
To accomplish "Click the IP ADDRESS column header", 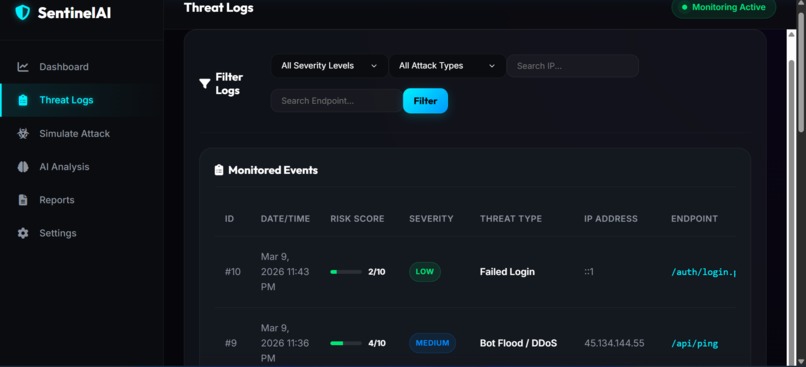I will (x=611, y=218).
